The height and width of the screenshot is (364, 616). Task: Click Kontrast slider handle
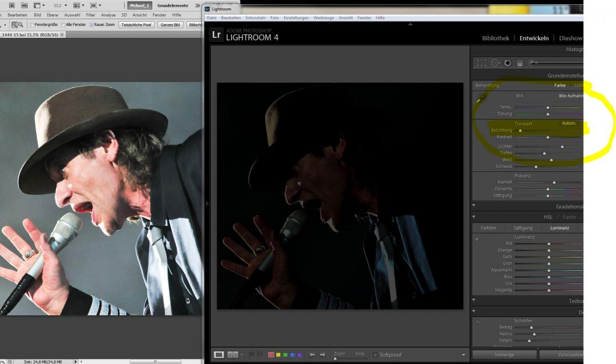[x=547, y=137]
